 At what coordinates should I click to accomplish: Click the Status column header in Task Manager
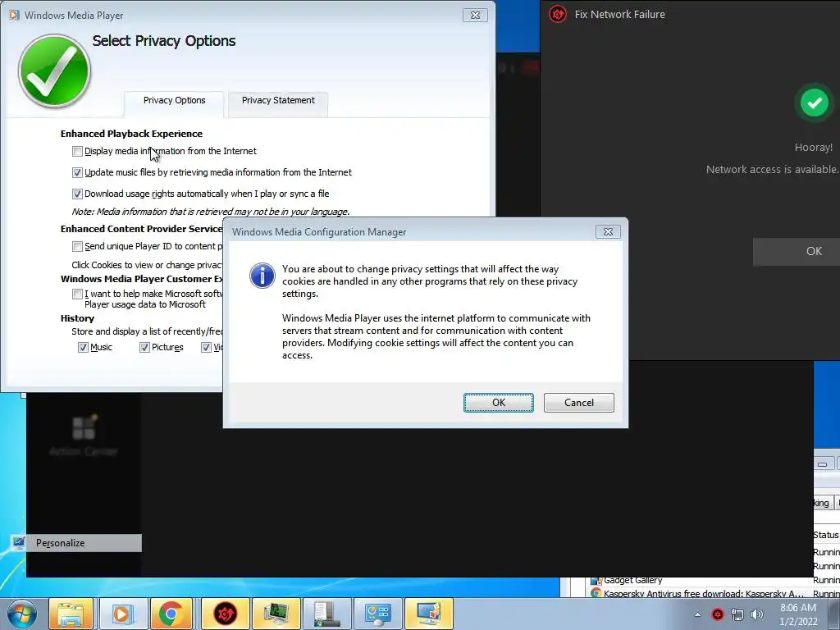(x=825, y=535)
